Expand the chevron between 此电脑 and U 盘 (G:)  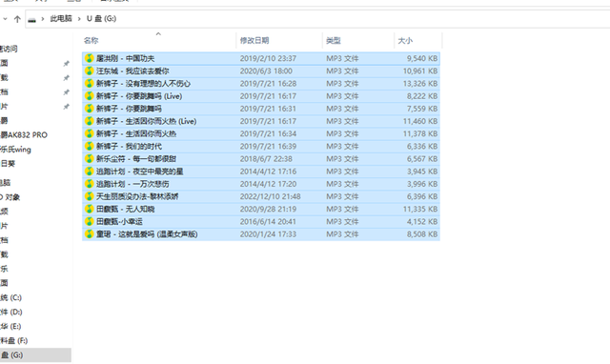79,19
